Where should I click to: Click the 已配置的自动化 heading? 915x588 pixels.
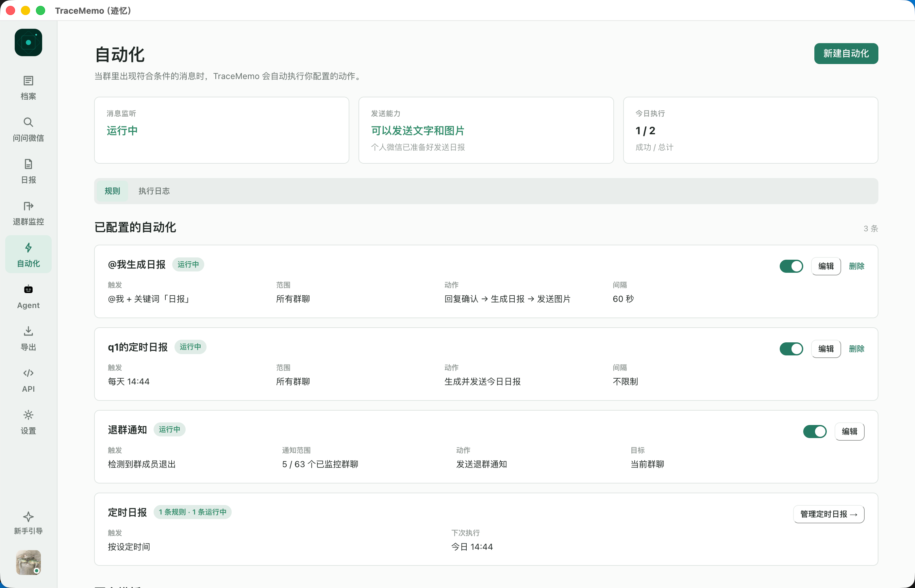coord(135,227)
